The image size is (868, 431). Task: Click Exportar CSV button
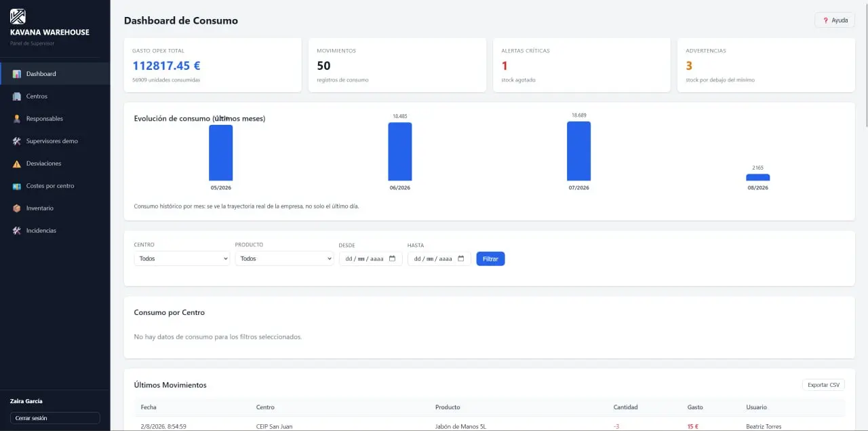(823, 385)
